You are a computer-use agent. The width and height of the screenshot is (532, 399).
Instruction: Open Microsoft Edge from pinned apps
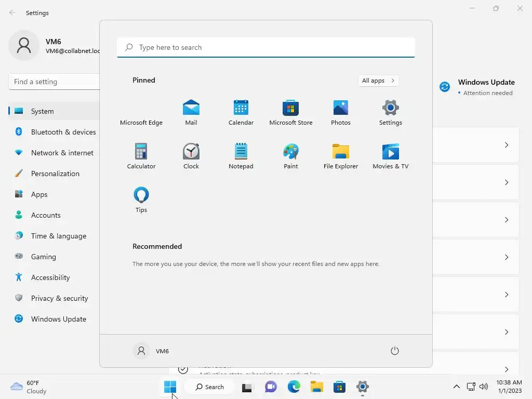[x=141, y=112]
